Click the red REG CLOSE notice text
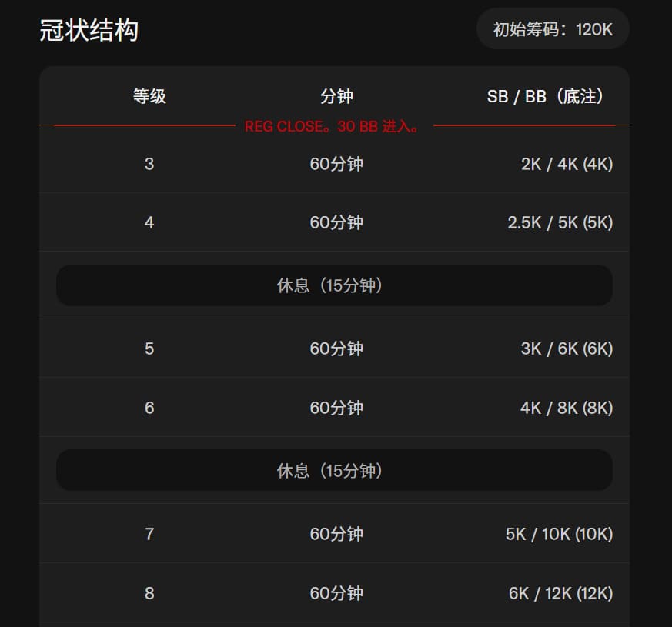 point(333,126)
